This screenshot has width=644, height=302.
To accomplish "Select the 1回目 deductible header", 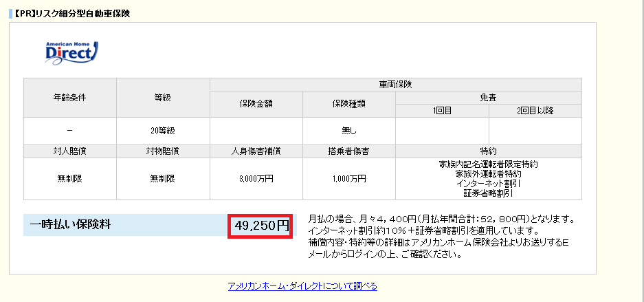I will pyautogui.click(x=442, y=111).
